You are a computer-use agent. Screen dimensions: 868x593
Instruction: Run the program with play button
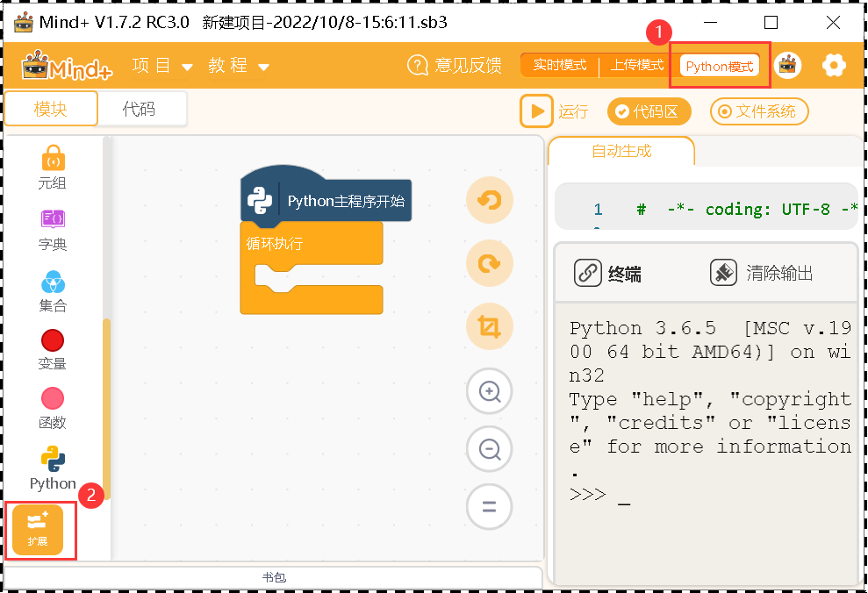pyautogui.click(x=536, y=111)
